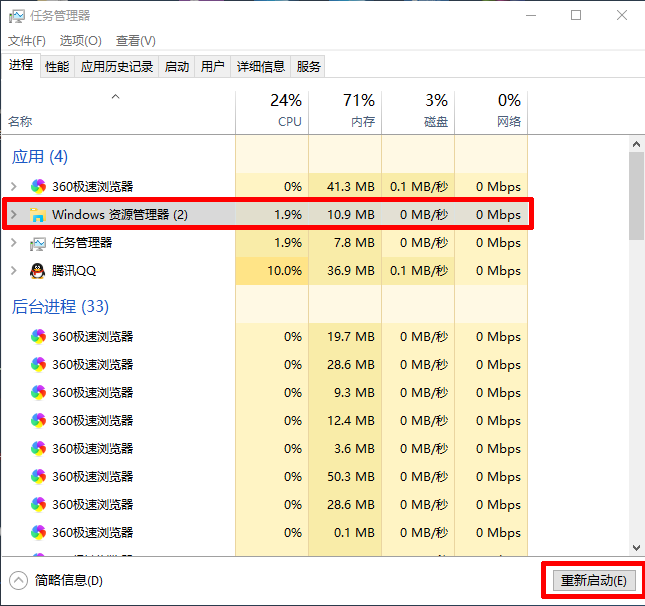
Task: Click the first 360极速浏览器 background process icon
Action: click(x=38, y=336)
